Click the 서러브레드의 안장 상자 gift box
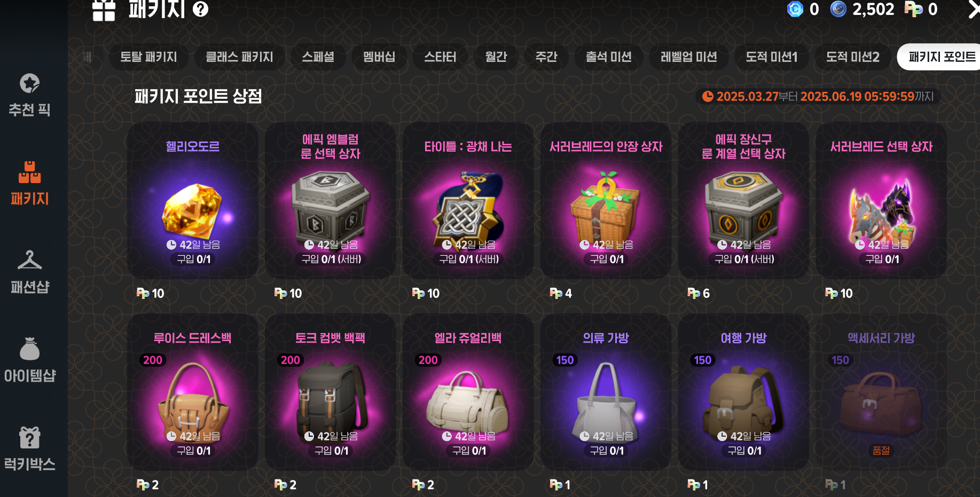980x497 pixels. click(x=606, y=201)
